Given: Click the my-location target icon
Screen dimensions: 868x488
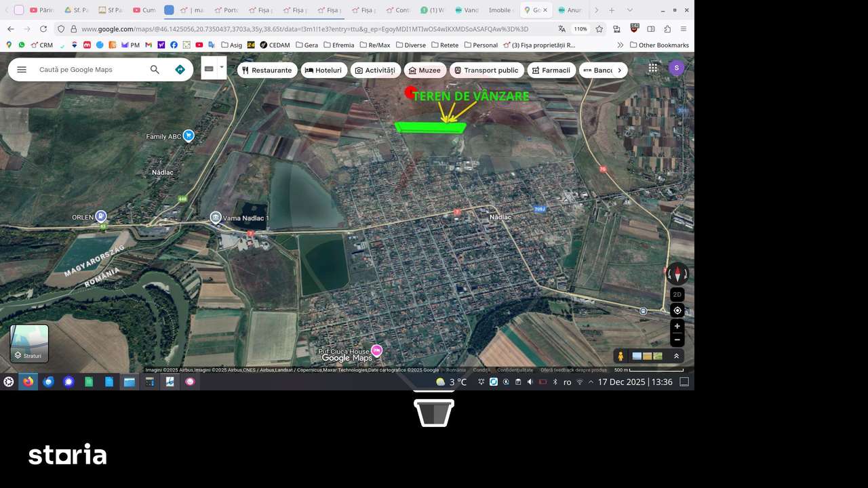Looking at the screenshot, I should 677,310.
